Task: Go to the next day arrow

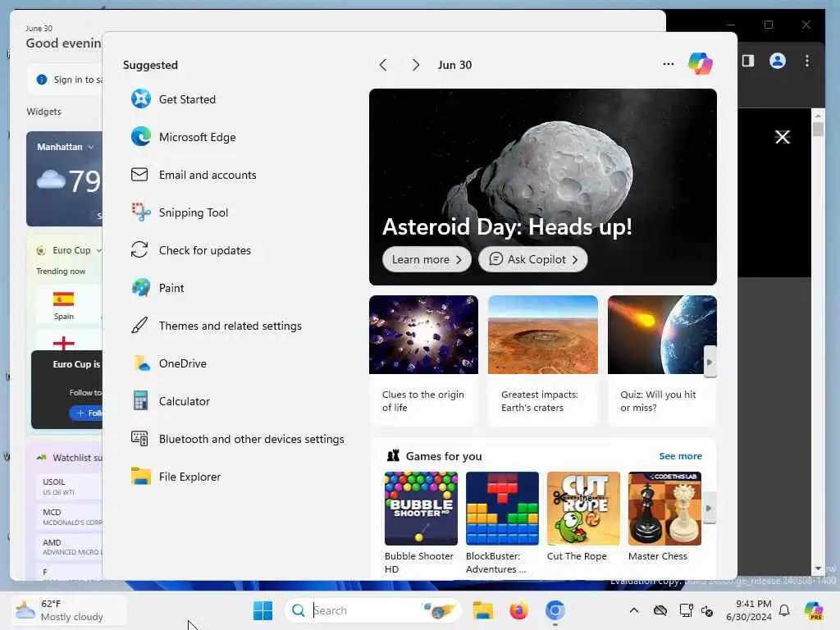Action: 415,65
